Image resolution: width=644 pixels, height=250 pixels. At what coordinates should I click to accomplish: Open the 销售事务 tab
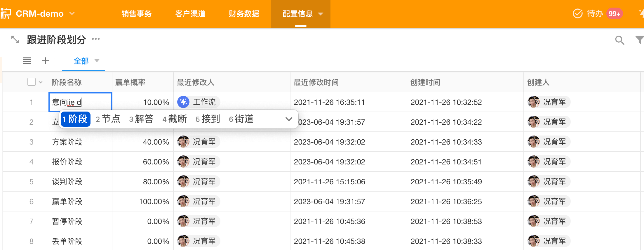coord(137,14)
